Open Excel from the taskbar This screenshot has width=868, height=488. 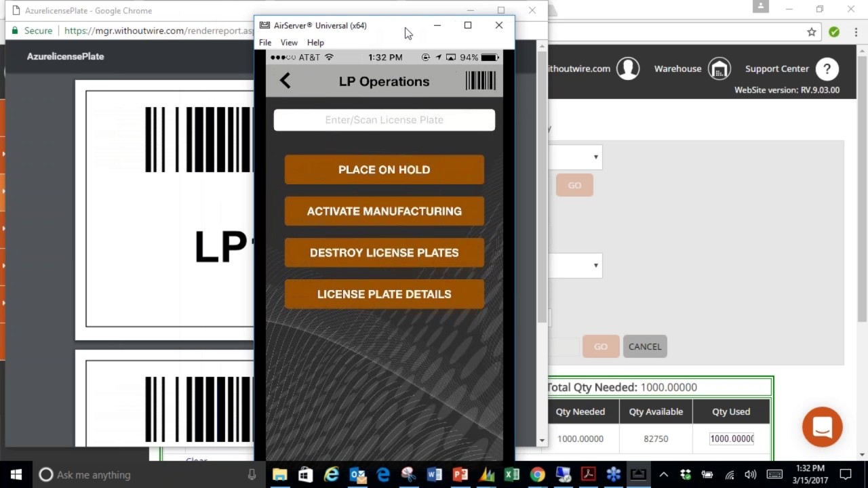511,474
